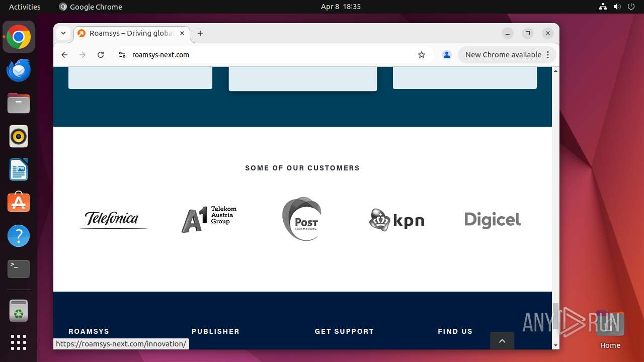Open the Chrome profile menu
Viewport: 644px width, 362px height.
tap(447, 55)
